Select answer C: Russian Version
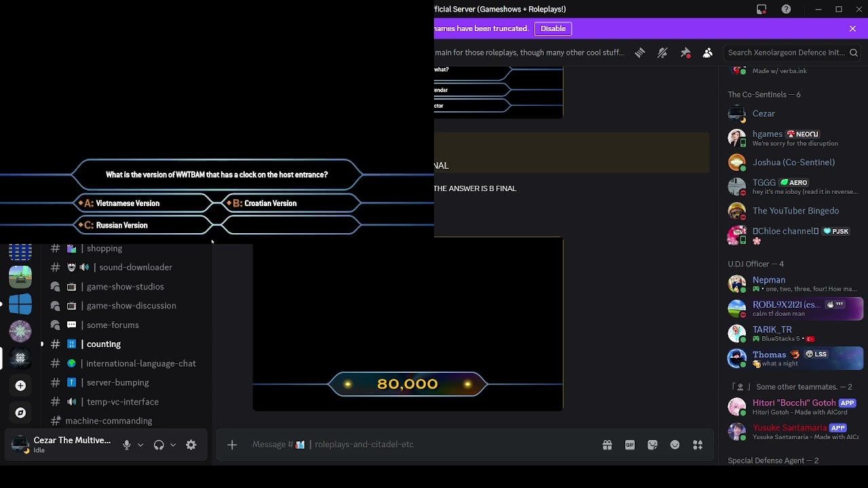 [x=142, y=225]
